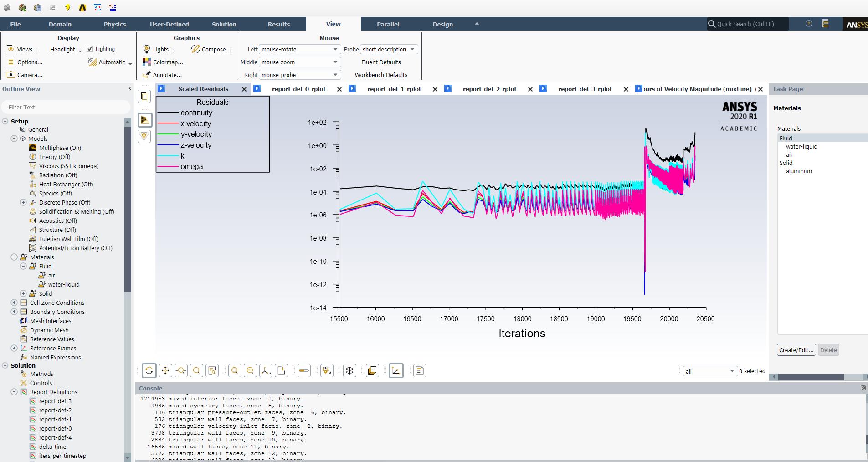This screenshot has height=462, width=868.
Task: Collapse the Models tree node
Action: coord(14,139)
